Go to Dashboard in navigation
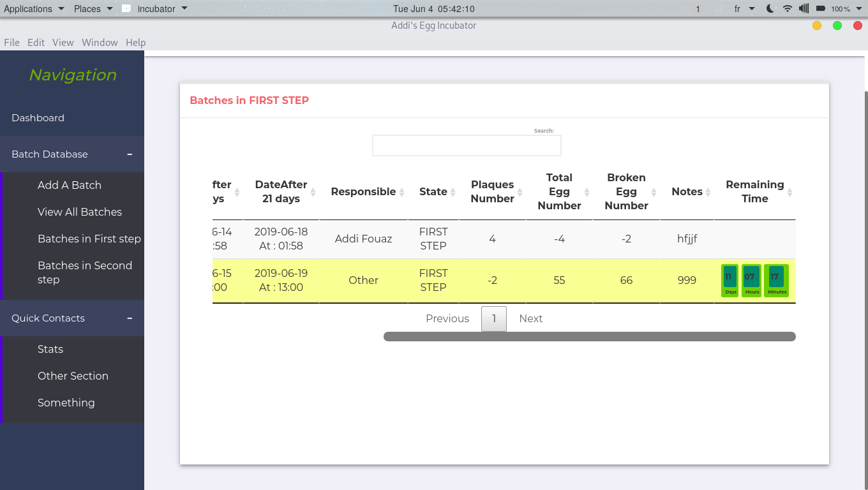The image size is (868, 490). [38, 117]
